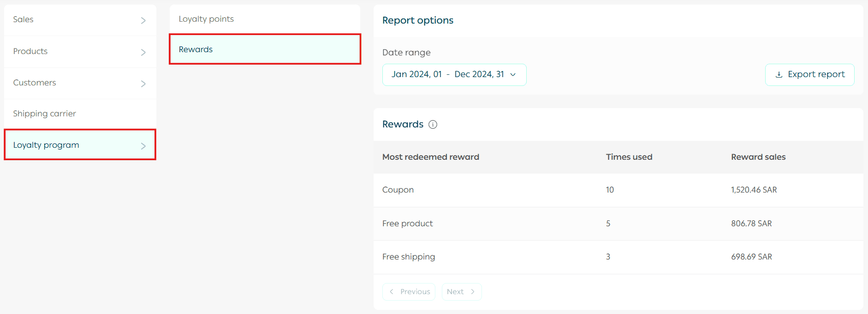Click the right arrow in Next
This screenshot has width=868, height=314.
(x=473, y=292)
